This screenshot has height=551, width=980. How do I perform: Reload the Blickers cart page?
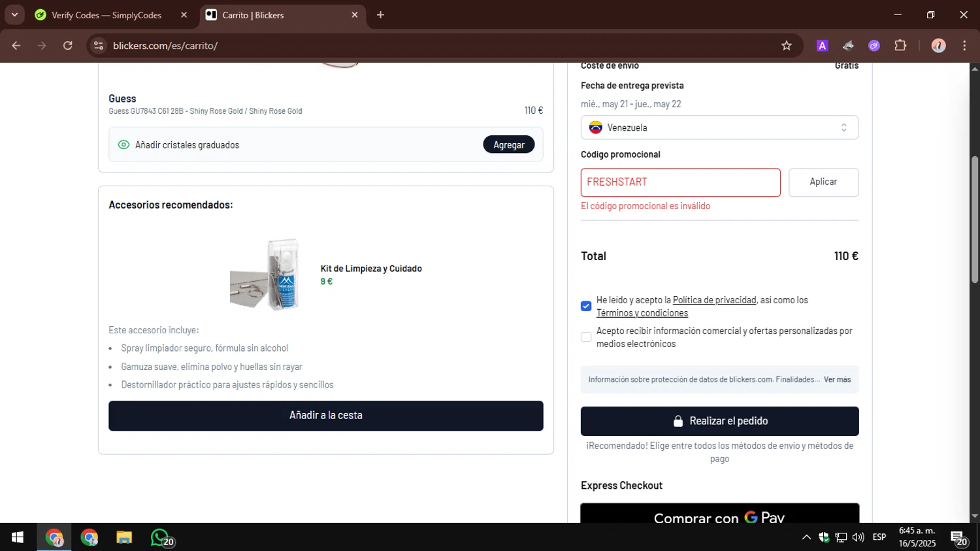(68, 46)
